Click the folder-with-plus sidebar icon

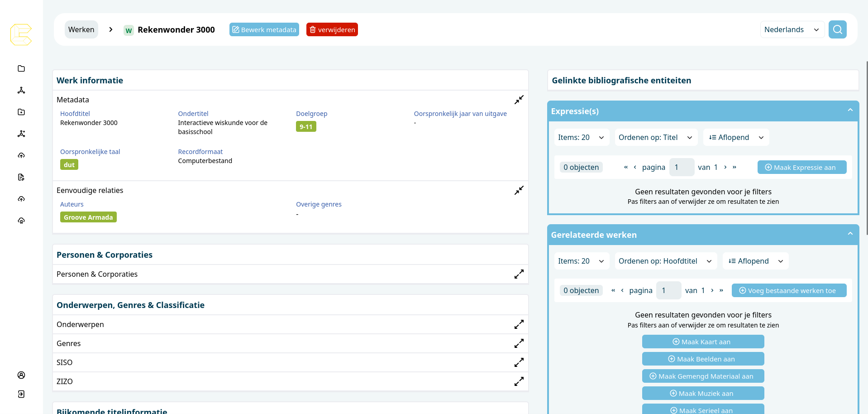click(21, 112)
